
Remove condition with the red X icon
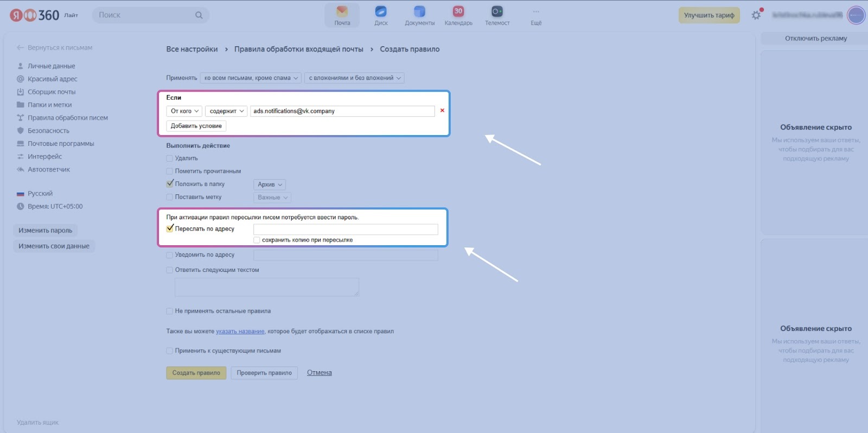point(442,111)
